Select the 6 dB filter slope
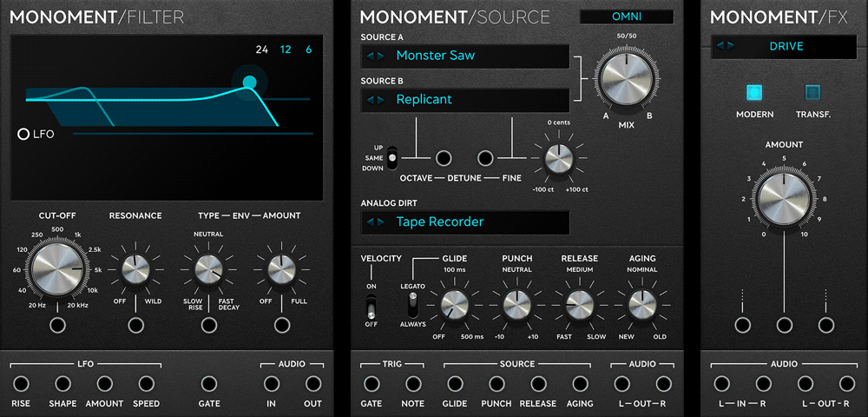The width and height of the screenshot is (868, 417). [309, 50]
